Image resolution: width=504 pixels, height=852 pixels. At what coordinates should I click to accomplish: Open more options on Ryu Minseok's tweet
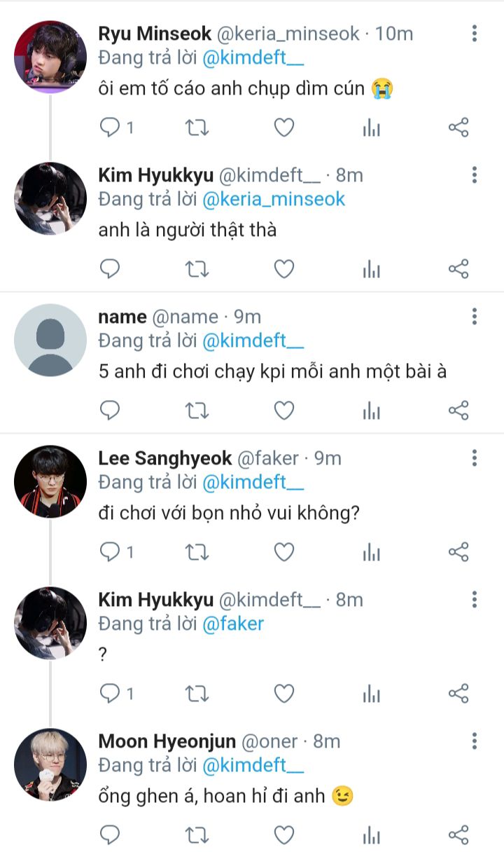[x=475, y=33]
